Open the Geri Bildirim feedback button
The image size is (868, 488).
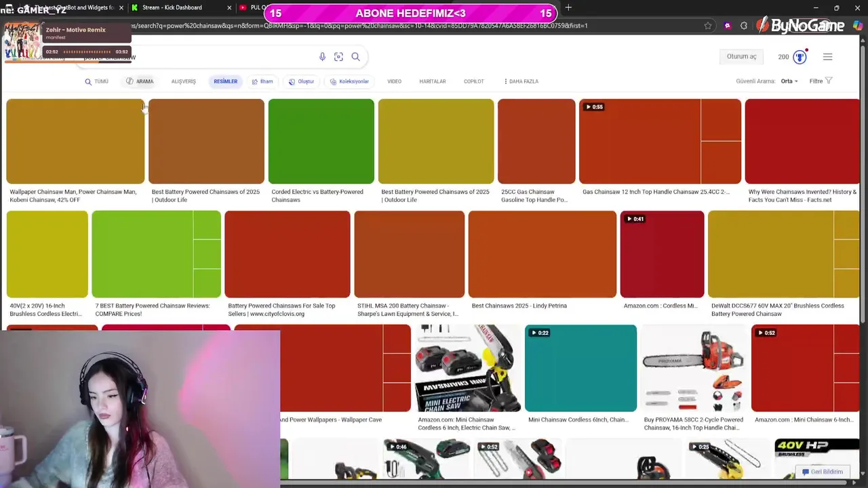click(x=822, y=472)
